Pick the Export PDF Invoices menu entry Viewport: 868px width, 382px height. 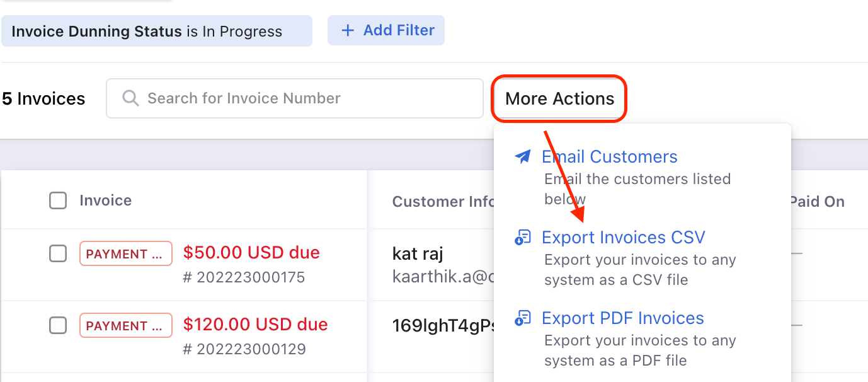click(x=622, y=318)
